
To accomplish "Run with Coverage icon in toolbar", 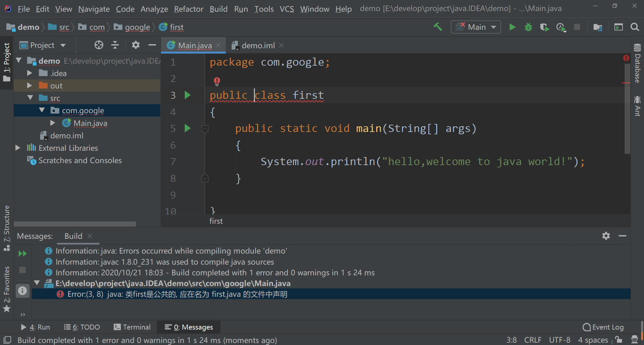I will tap(544, 27).
